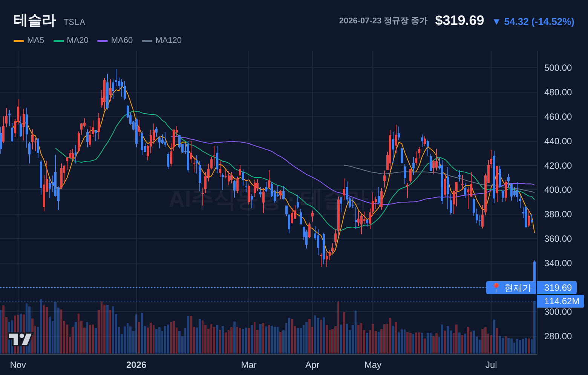588x375 pixels.
Task: Click the 280.00 price axis label
Action: [x=558, y=336]
